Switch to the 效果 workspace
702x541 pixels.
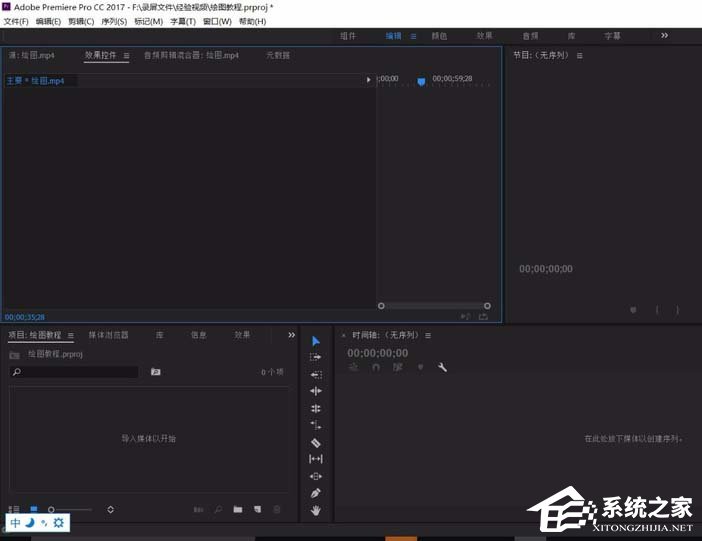pyautogui.click(x=484, y=36)
